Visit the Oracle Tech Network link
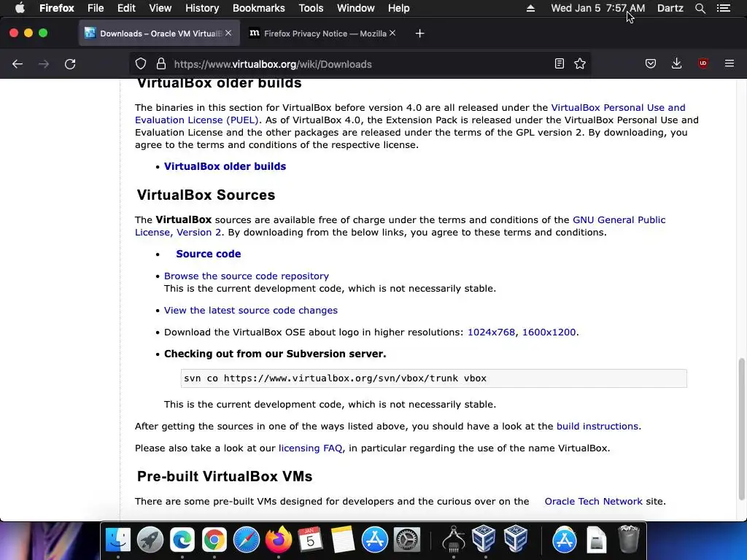This screenshot has height=560, width=747. click(593, 502)
